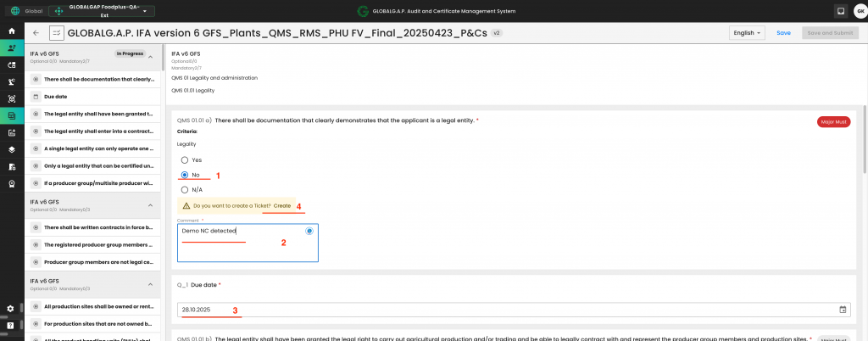Select 'Only a legal entity' question item
868x341 pixels.
[x=97, y=165]
